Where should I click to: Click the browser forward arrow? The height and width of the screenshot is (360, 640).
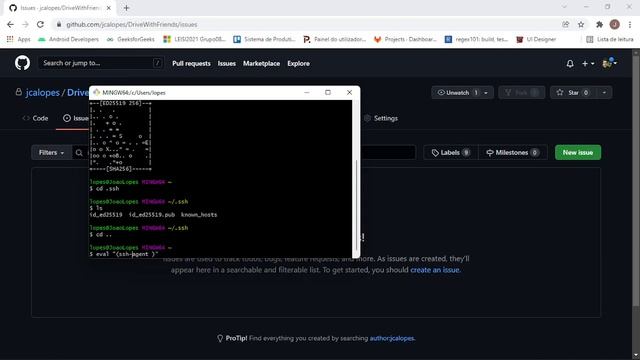(x=25, y=24)
